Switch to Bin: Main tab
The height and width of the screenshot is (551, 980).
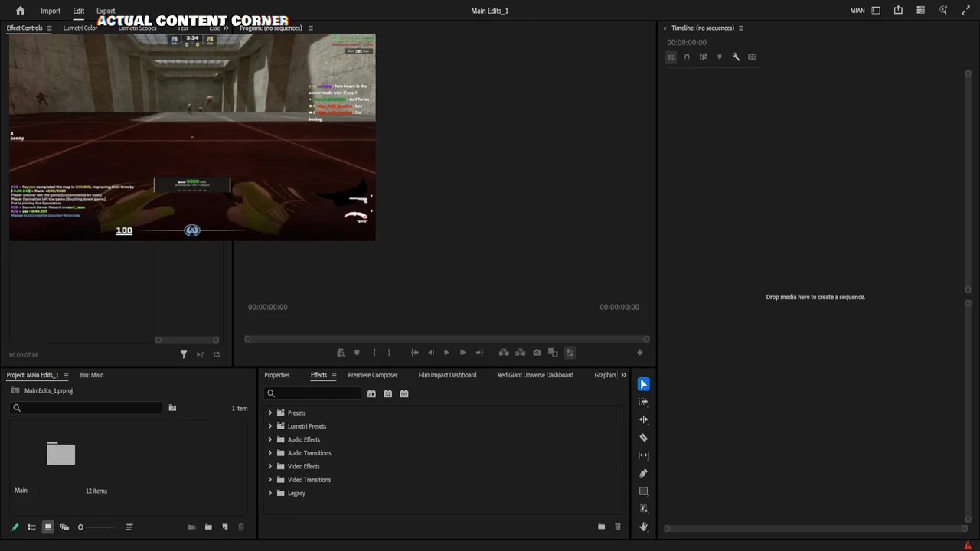pyautogui.click(x=92, y=375)
